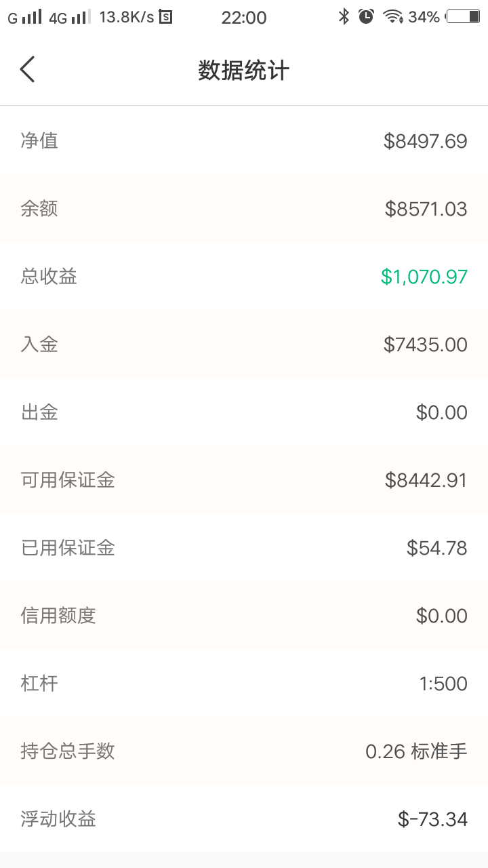Tap the Bluetooth status bar icon
Screen dimensions: 488x868
pos(344,17)
